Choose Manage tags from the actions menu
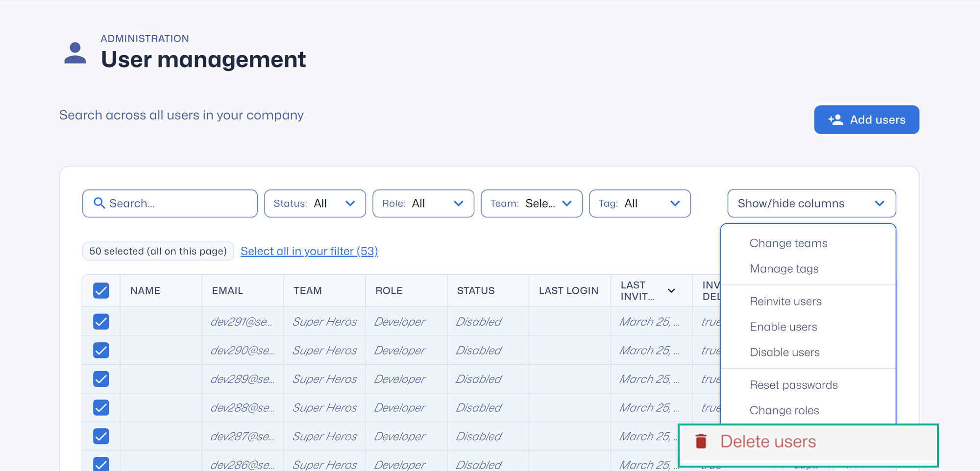Viewport: 980px width, 471px height. pyautogui.click(x=784, y=269)
